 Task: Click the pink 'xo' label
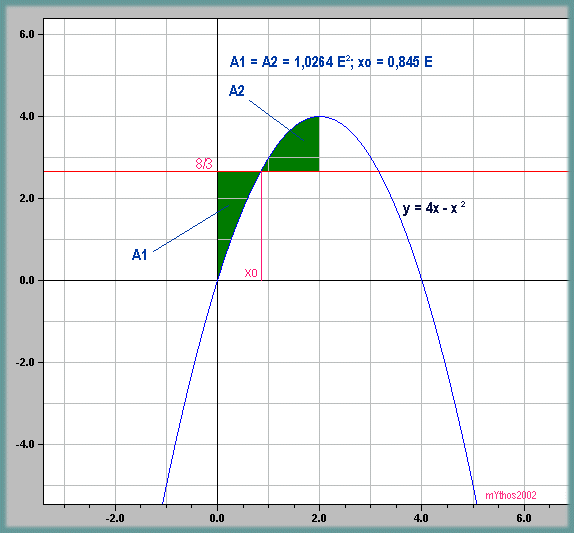coord(251,273)
